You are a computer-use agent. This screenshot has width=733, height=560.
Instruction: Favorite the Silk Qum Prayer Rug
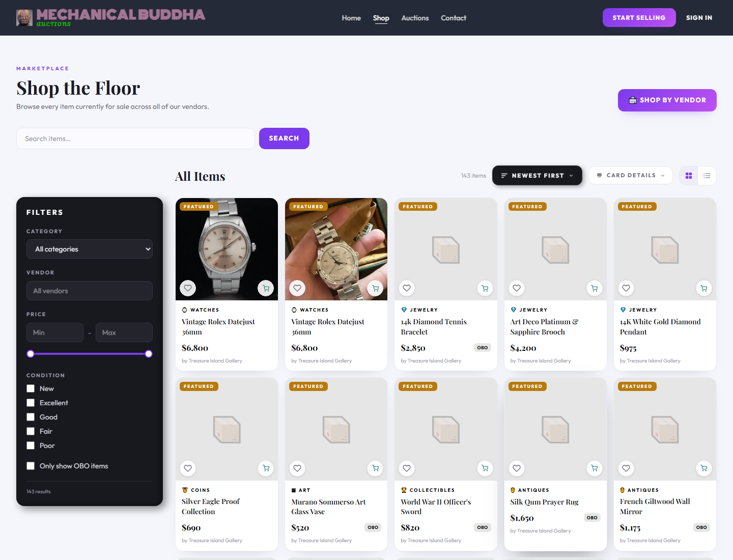coord(517,468)
